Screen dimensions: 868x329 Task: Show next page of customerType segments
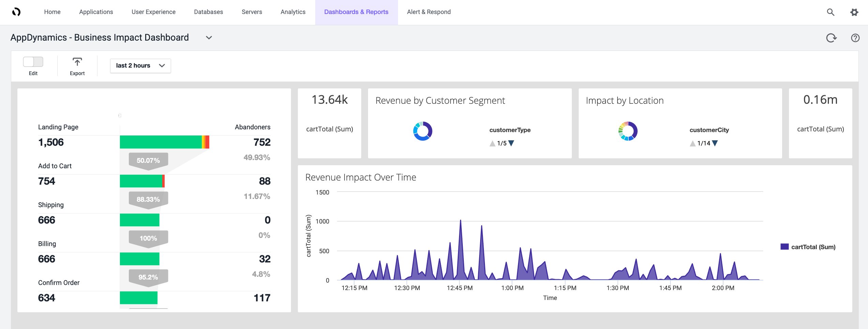pyautogui.click(x=512, y=143)
